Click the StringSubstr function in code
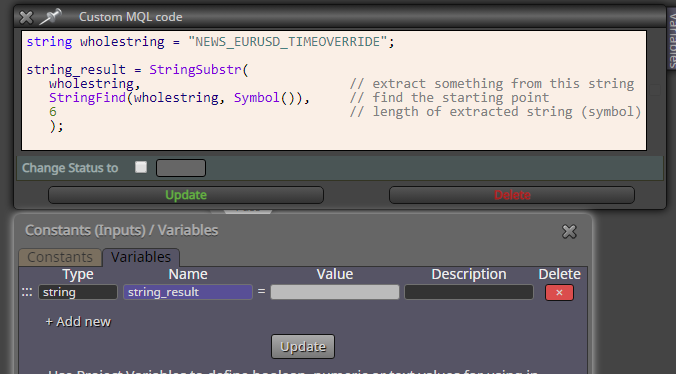676x374 pixels. [x=195, y=69]
